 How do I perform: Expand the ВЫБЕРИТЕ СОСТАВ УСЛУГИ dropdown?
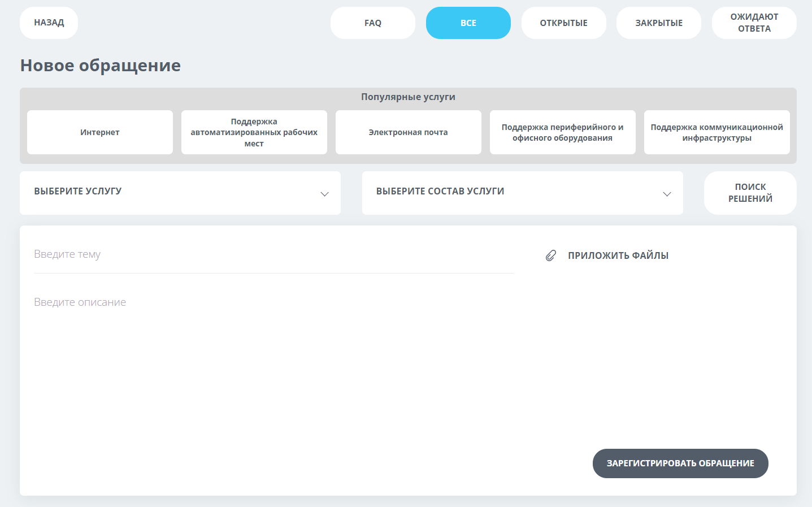(x=523, y=193)
